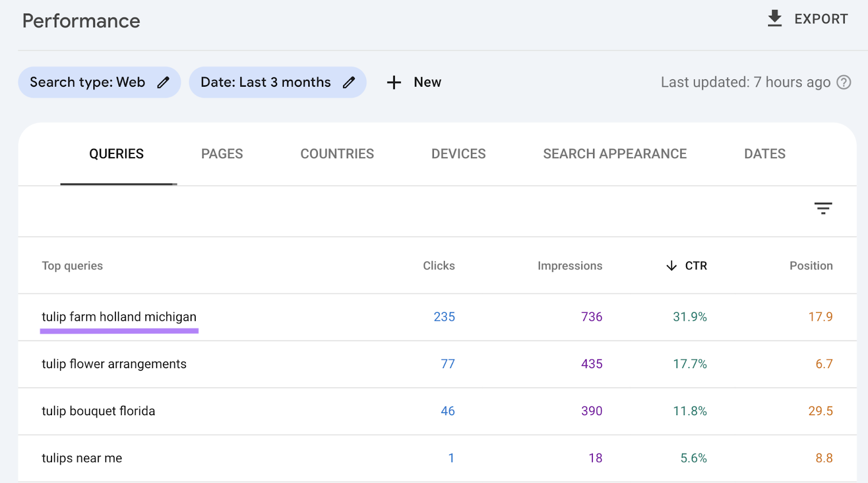Screen dimensions: 868x483
Task: Open the 'tulip farm holland michigan' query
Action: pos(119,317)
